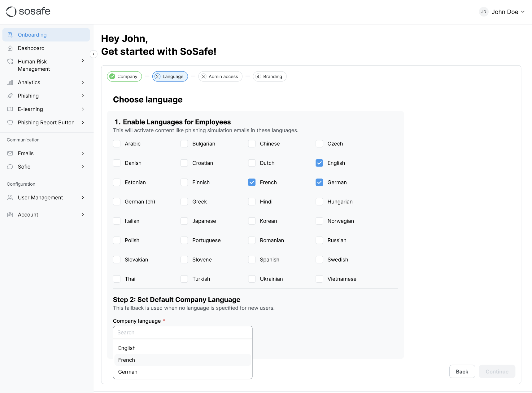Viewport: 532px width, 393px height.
Task: Click the Phishing rocket icon
Action: [x=10, y=96]
